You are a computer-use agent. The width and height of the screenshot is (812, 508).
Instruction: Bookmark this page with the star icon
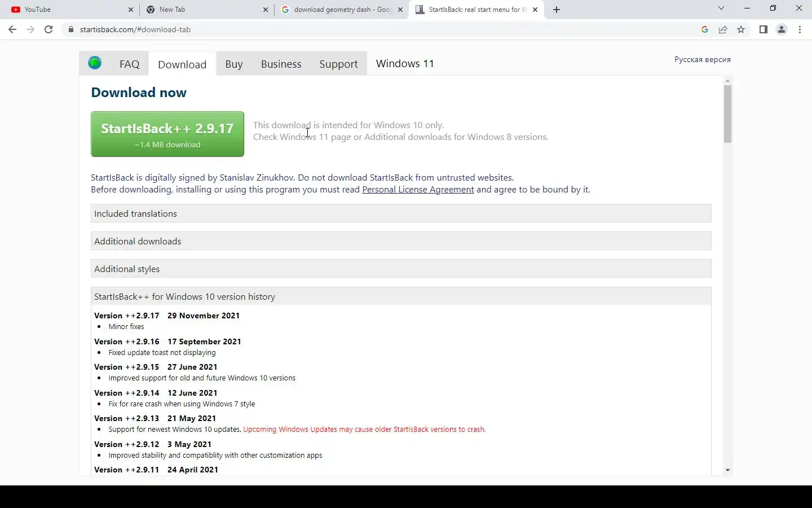pyautogui.click(x=741, y=29)
